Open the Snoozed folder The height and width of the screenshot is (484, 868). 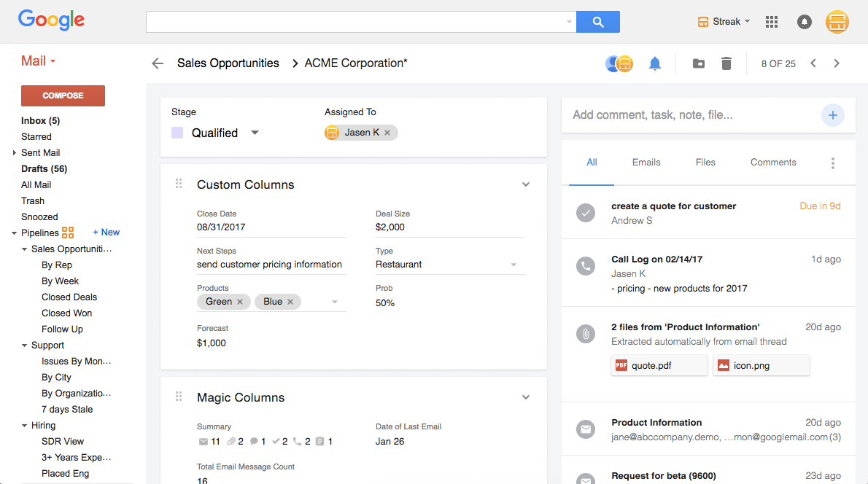pos(39,216)
